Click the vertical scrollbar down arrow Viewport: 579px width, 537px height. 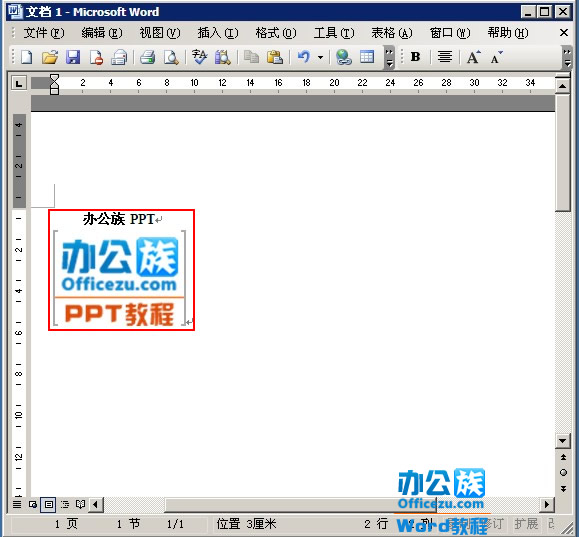pyautogui.click(x=562, y=440)
